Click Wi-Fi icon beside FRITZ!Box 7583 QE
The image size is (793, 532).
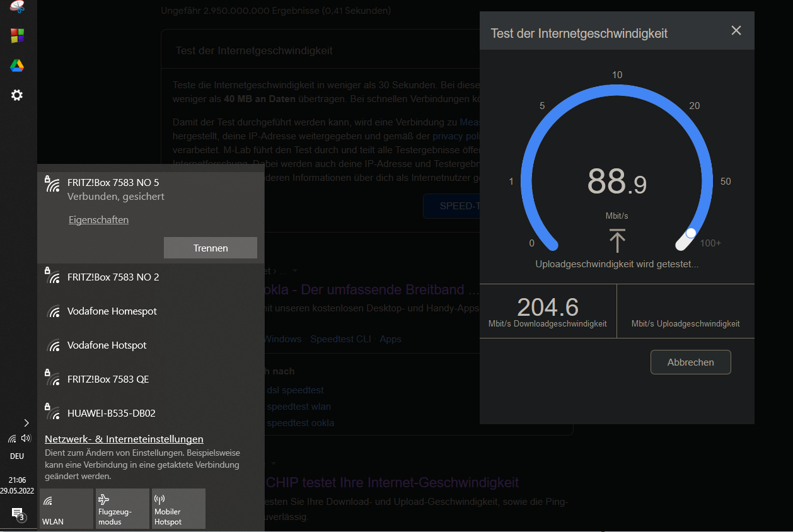(x=53, y=379)
